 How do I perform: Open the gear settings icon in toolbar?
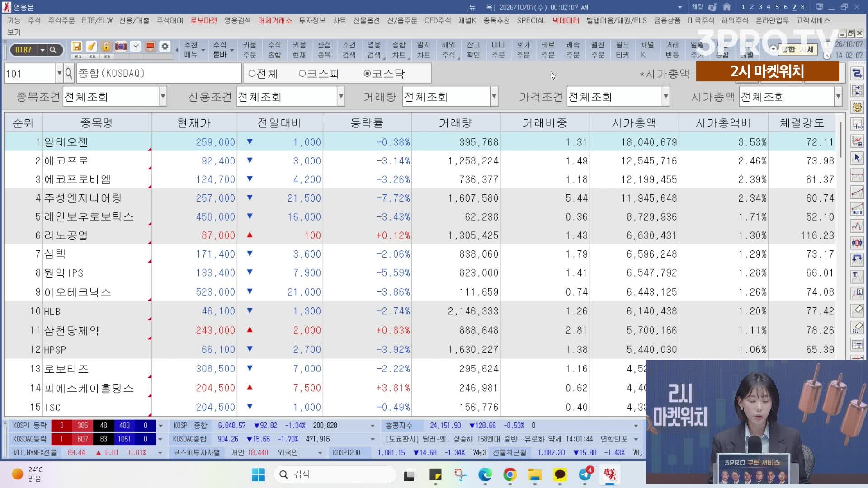click(165, 47)
